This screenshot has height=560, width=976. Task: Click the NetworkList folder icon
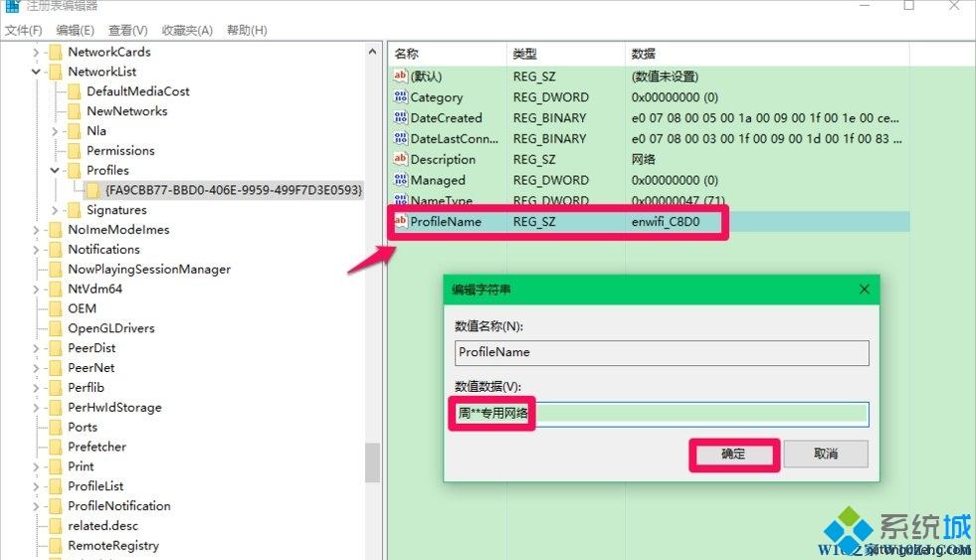pos(56,72)
